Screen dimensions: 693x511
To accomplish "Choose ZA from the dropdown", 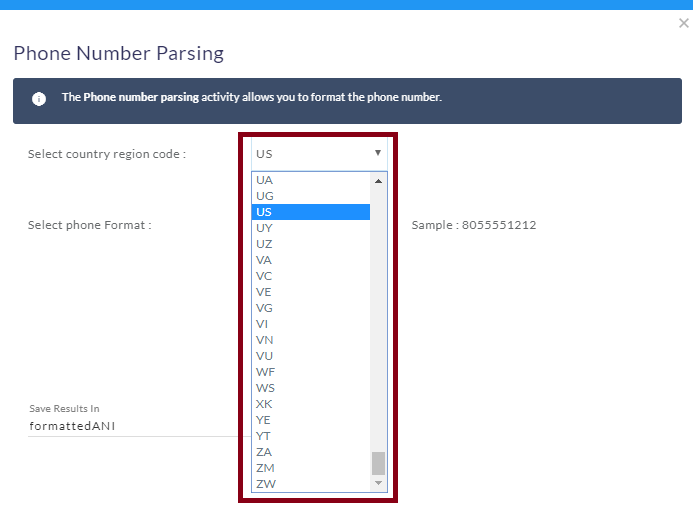I will [311, 452].
